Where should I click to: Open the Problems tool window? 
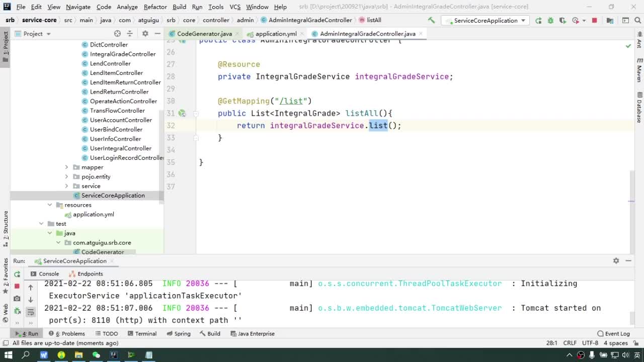[x=67, y=333]
